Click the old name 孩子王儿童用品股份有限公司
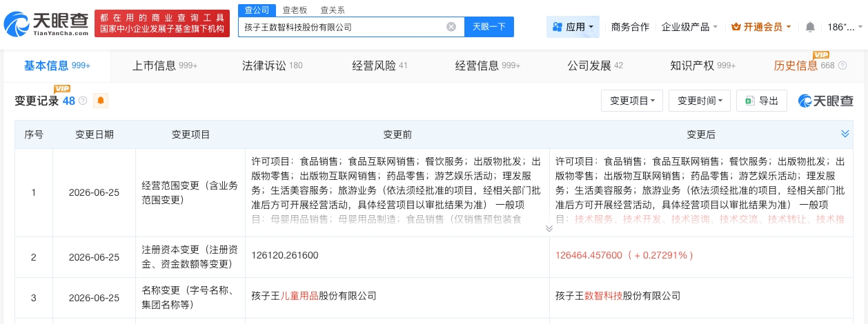This screenshot has height=324, width=868. click(x=315, y=296)
